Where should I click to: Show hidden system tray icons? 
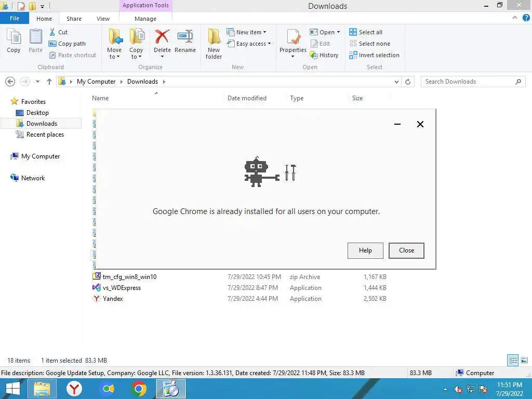click(x=445, y=389)
